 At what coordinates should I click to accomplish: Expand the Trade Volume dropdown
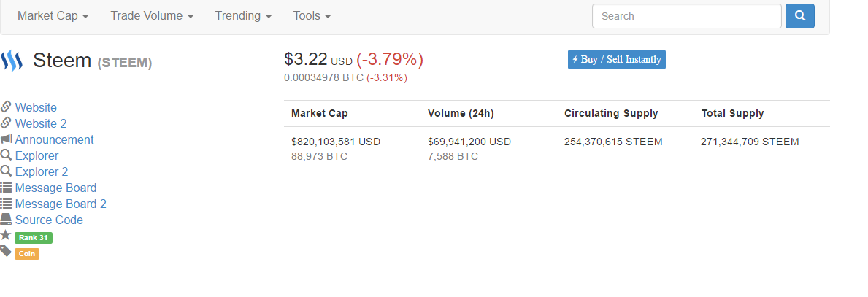point(152,15)
